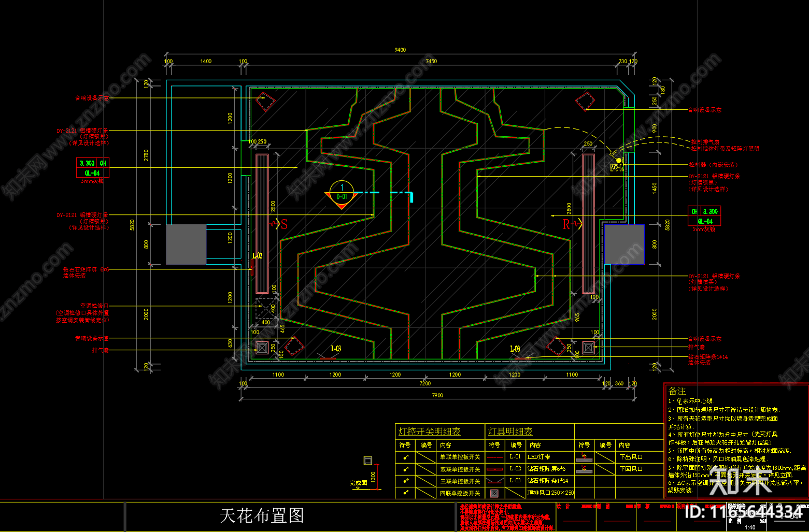Click the 控制排气扇 annotation on the right
This screenshot has height=532, width=809.
(x=705, y=142)
